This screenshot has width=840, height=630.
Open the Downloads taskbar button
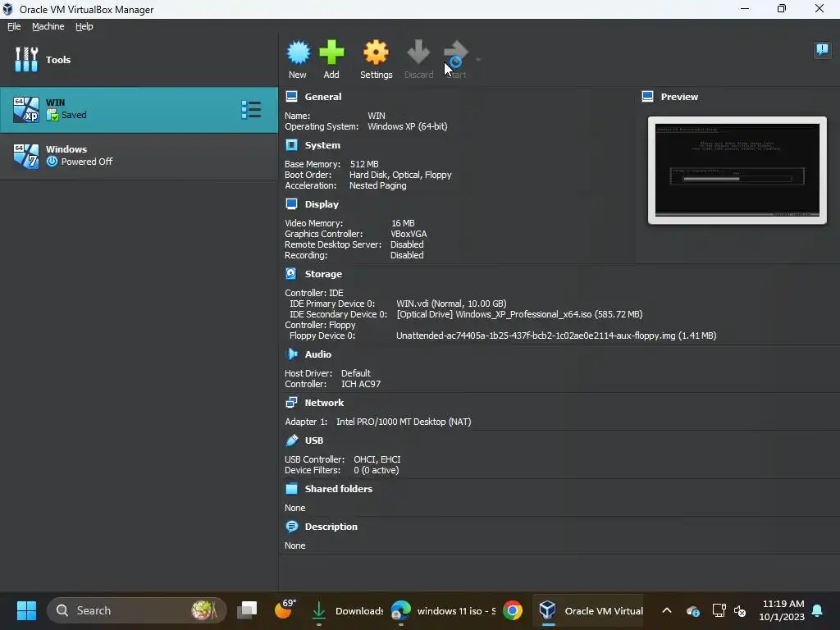point(347,610)
